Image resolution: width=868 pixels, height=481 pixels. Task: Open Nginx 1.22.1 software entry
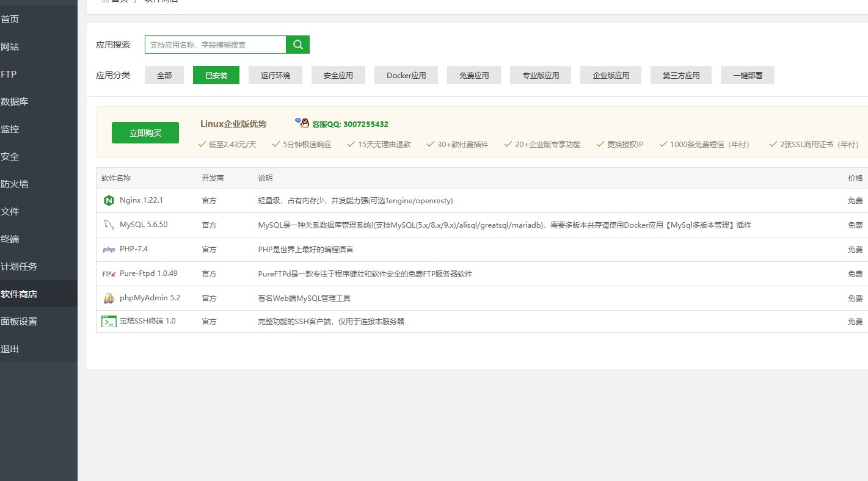(141, 200)
